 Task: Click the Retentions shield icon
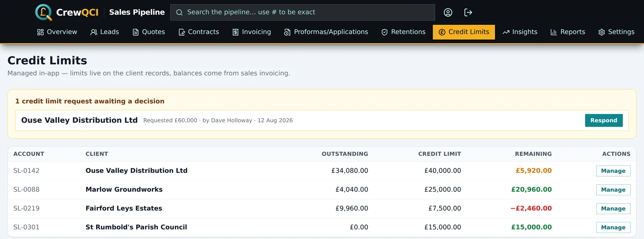click(x=385, y=32)
